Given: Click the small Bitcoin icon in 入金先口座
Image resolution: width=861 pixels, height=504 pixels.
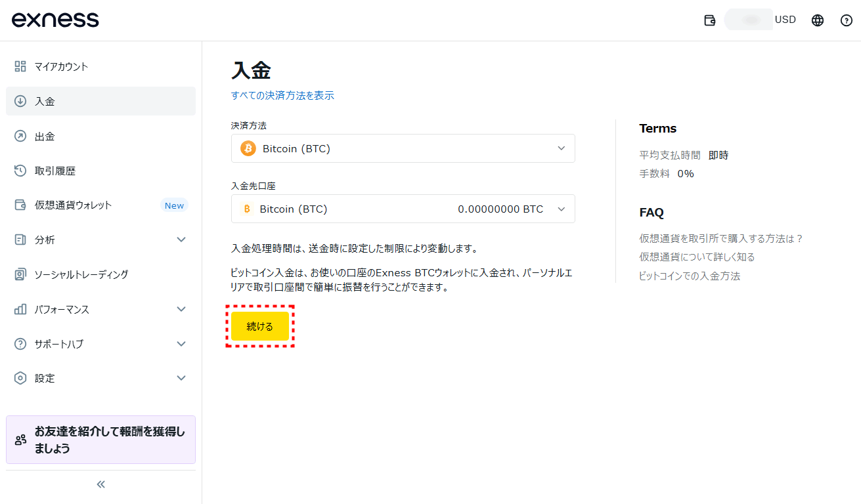Looking at the screenshot, I should click(x=248, y=209).
